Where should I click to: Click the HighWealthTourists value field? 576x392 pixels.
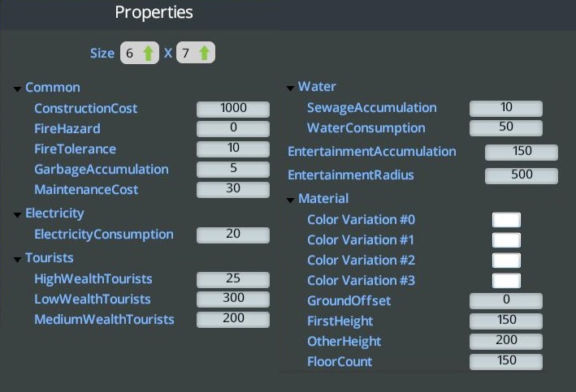coord(233,278)
